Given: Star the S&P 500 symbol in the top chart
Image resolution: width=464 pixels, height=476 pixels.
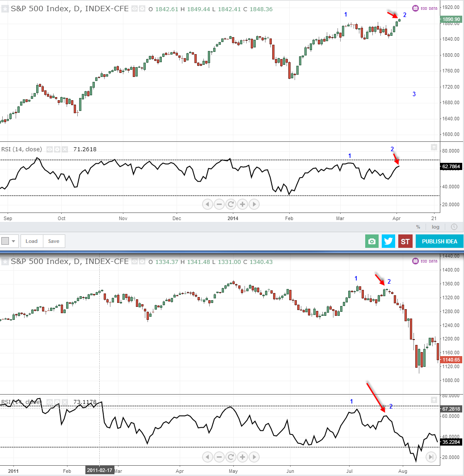Looking at the screenshot, I should pyautogui.click(x=5, y=9).
